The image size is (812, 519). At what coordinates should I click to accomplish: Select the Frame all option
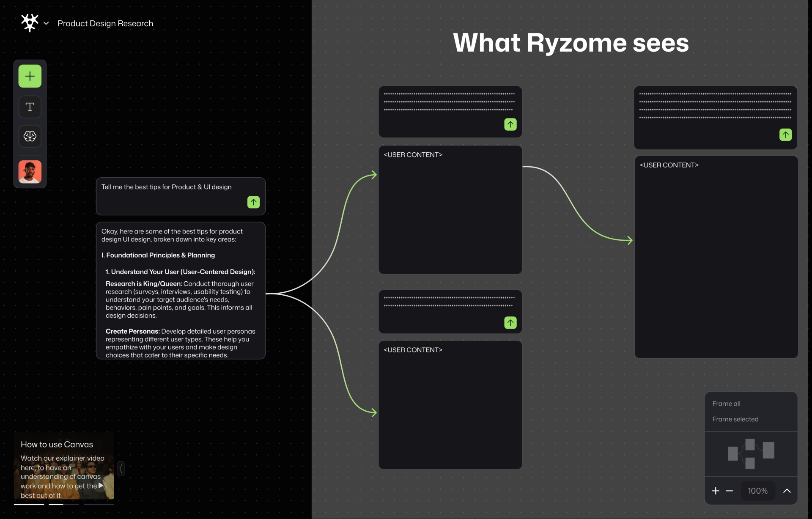coord(727,403)
